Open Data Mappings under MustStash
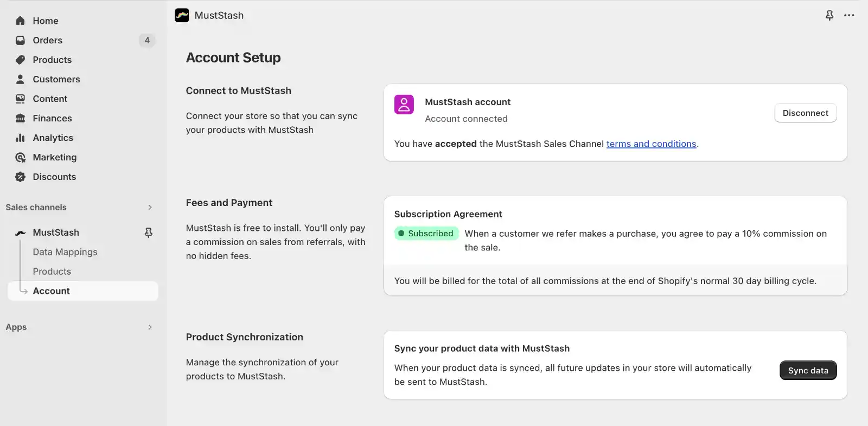Viewport: 868px width, 426px height. pyautogui.click(x=65, y=252)
